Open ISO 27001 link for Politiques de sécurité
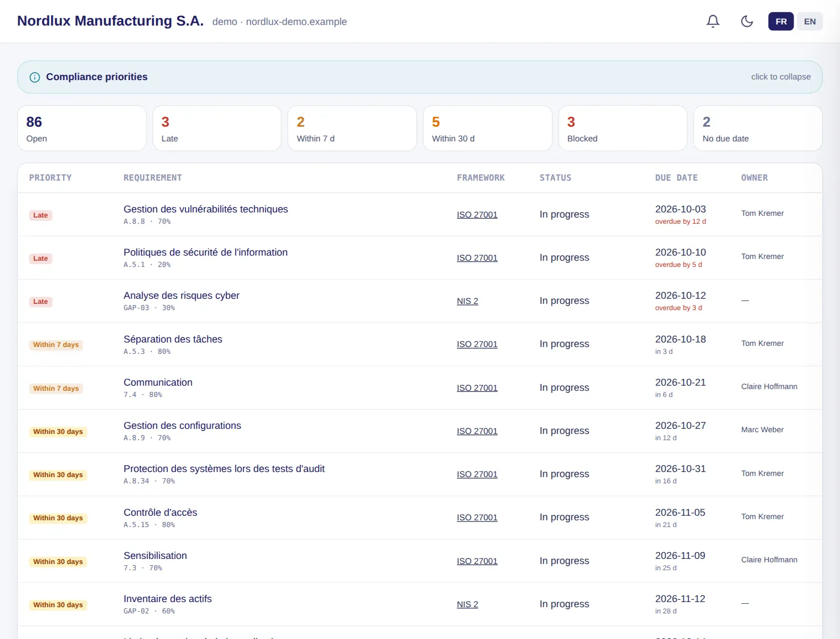The width and height of the screenshot is (840, 639). click(x=477, y=258)
